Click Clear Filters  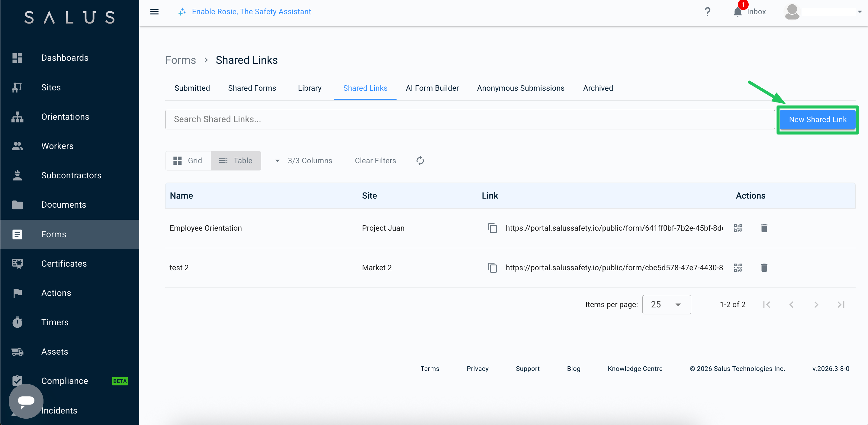click(375, 161)
